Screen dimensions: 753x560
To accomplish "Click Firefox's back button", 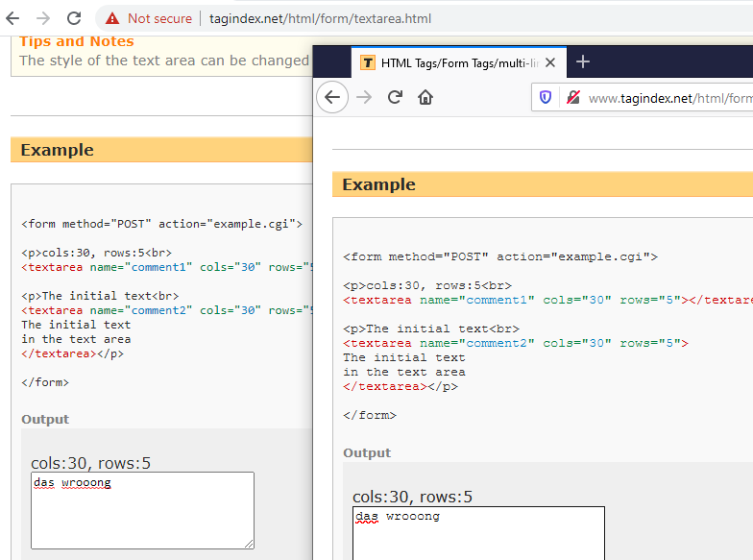I will click(x=332, y=98).
